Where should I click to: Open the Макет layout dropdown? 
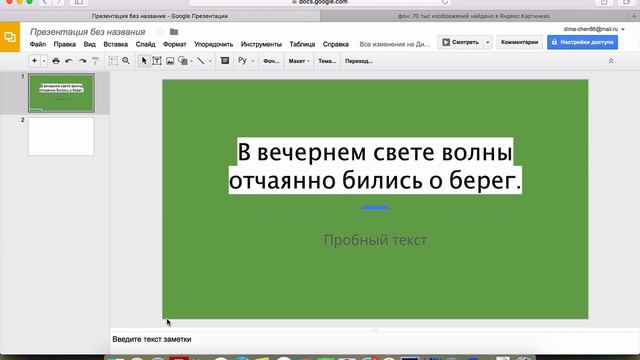tap(299, 61)
